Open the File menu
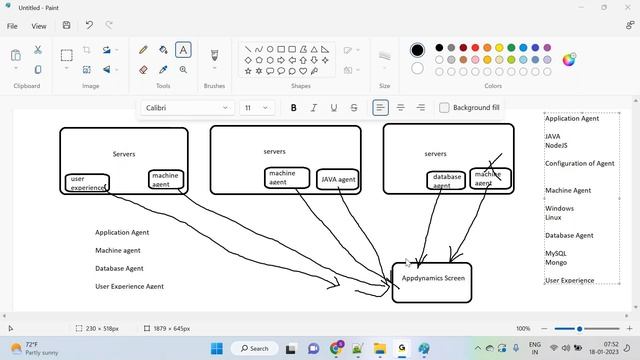Screen dimensions: 640x360 [x=12, y=26]
